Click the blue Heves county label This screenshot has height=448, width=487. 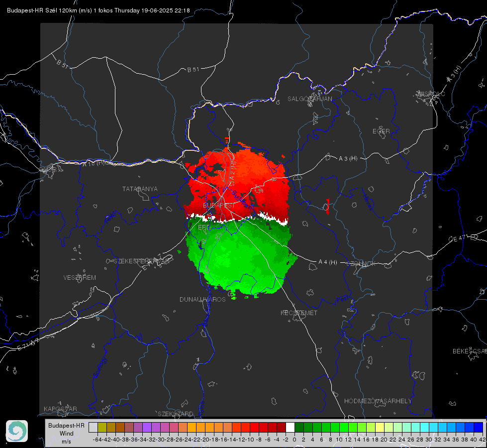(368, 202)
